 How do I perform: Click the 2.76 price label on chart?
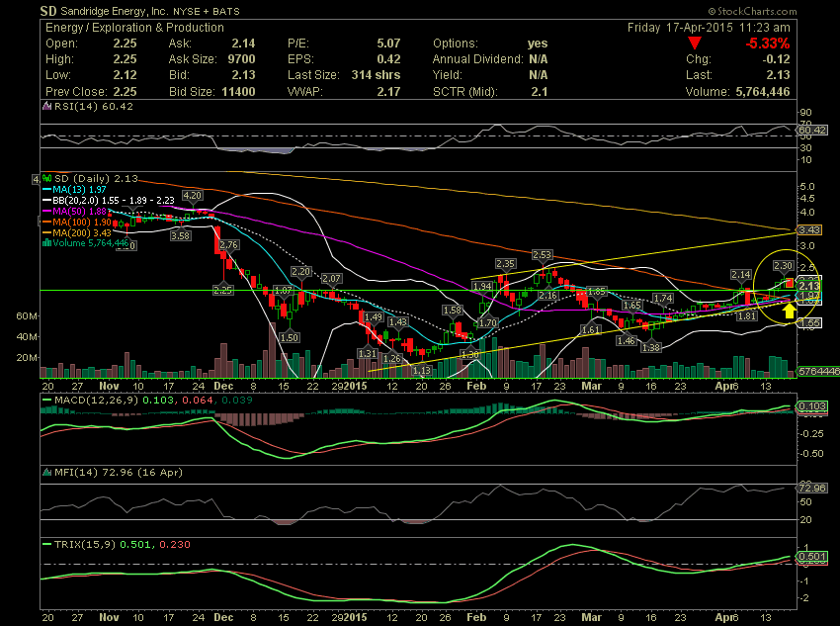[x=228, y=245]
